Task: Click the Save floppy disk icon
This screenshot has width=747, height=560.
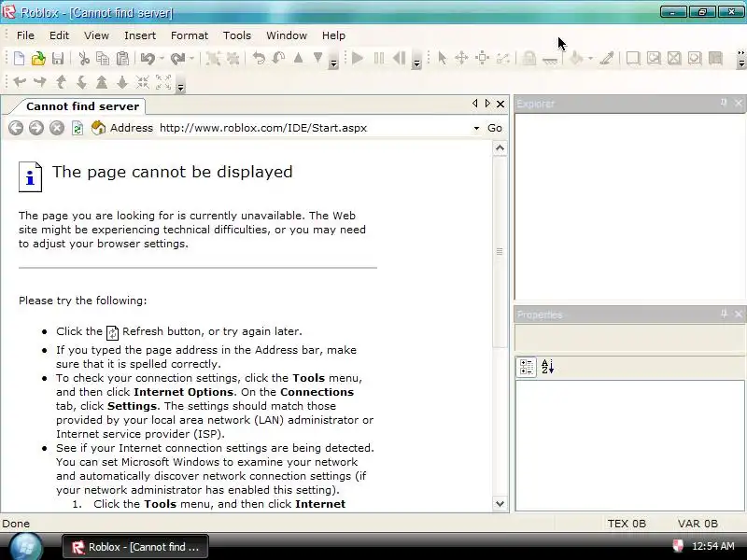Action: [58, 59]
